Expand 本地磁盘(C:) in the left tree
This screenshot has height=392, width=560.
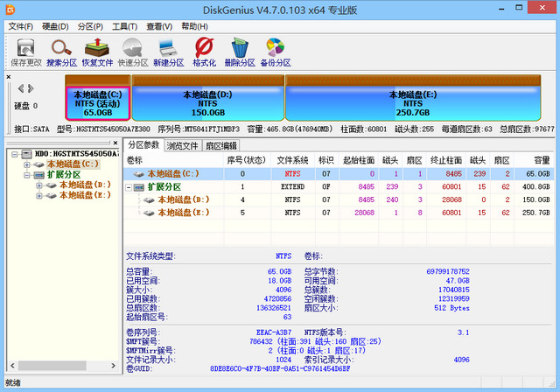point(27,164)
